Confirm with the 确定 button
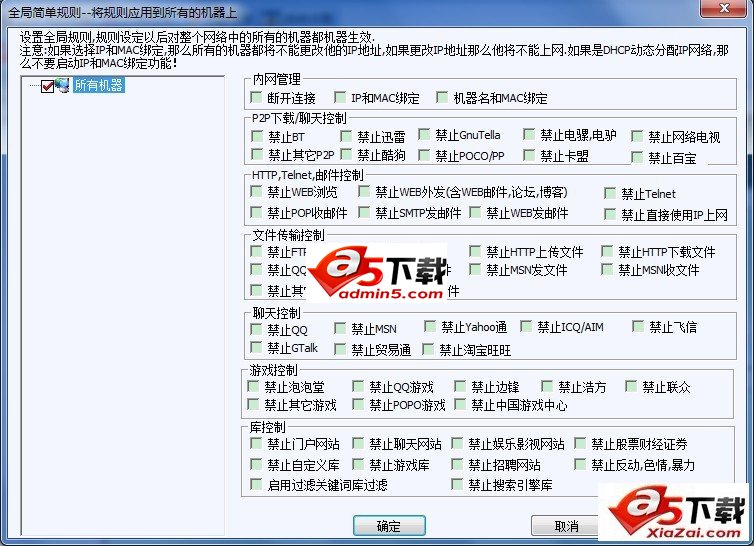 pyautogui.click(x=389, y=525)
